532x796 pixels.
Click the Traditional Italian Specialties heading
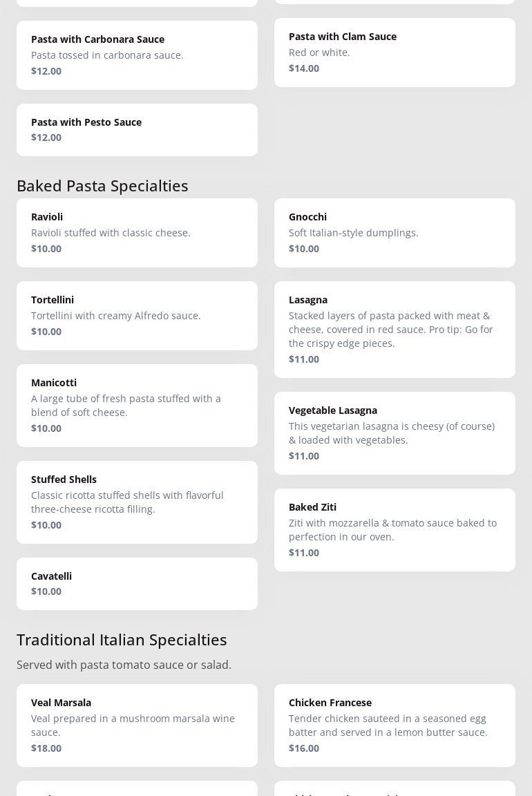[x=122, y=640]
